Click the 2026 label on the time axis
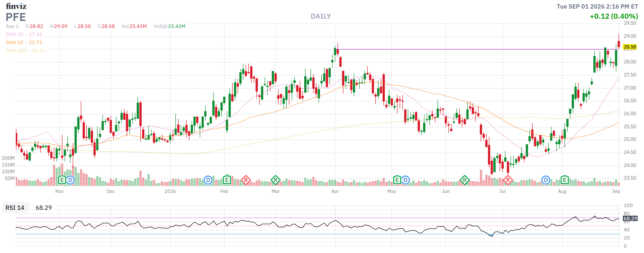This screenshot has height=253, width=644. pos(170,192)
